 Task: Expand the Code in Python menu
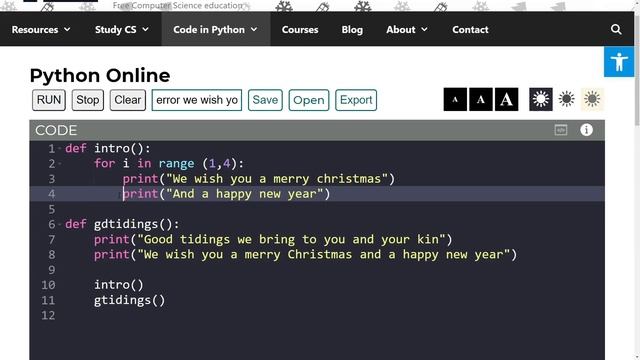pos(216,29)
